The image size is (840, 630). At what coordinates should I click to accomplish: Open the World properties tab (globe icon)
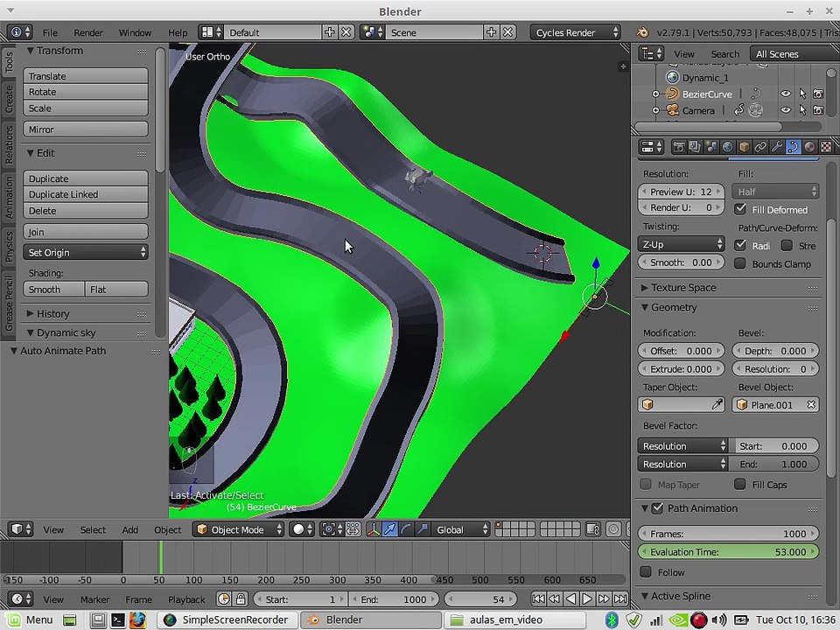[727, 146]
